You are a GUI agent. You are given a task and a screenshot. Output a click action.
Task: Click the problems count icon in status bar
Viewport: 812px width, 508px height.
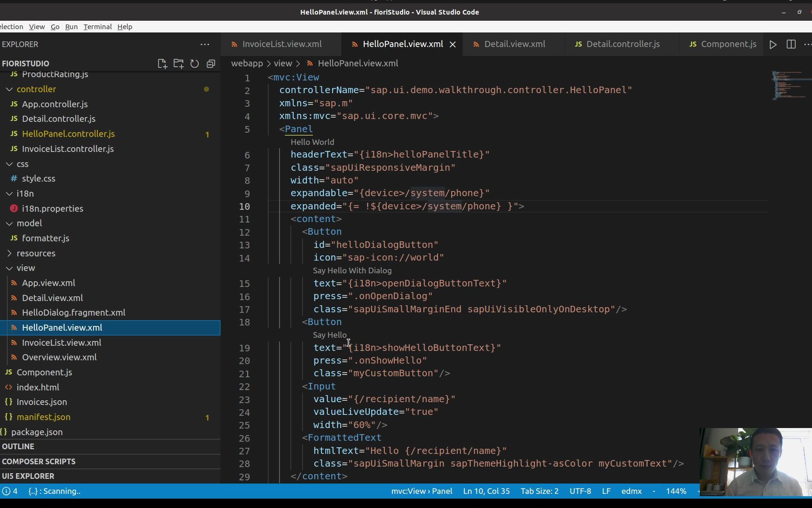(x=10, y=491)
